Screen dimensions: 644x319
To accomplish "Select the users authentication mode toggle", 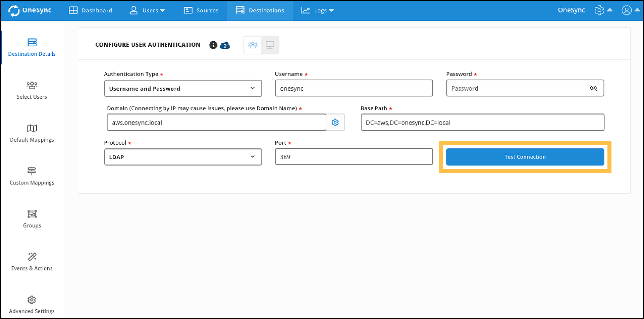I will pos(253,45).
